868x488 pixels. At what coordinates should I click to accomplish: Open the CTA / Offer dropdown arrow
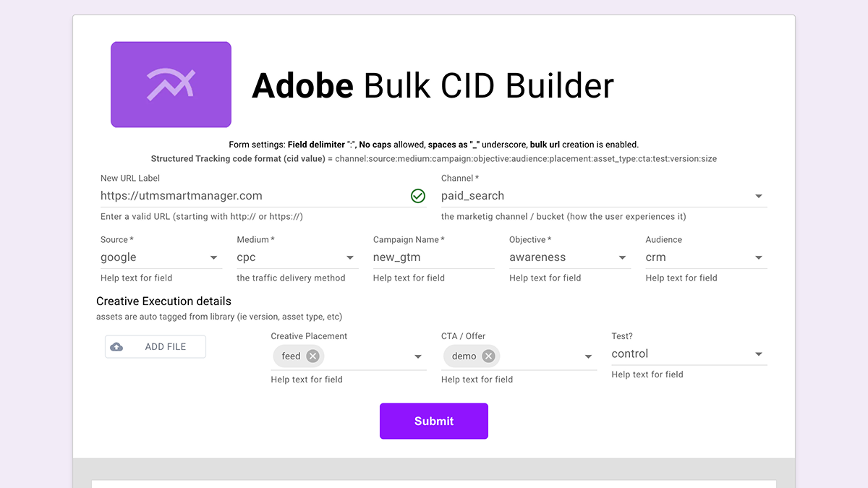click(588, 356)
